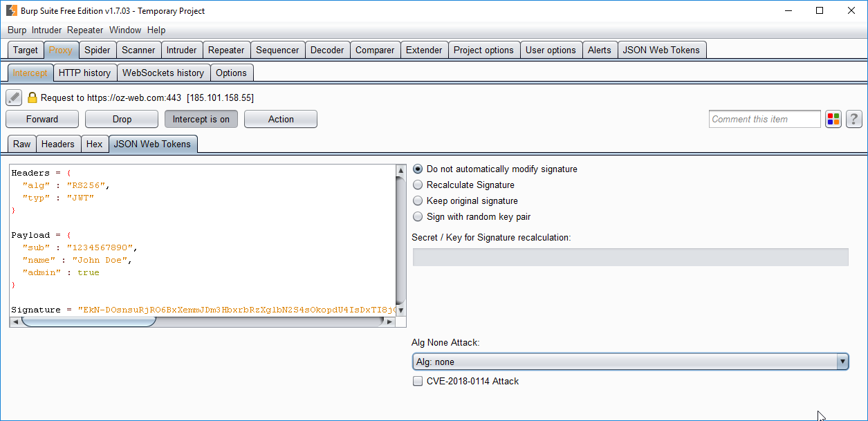This screenshot has width=868, height=421.
Task: Open the highlight color picker icon
Action: click(833, 119)
